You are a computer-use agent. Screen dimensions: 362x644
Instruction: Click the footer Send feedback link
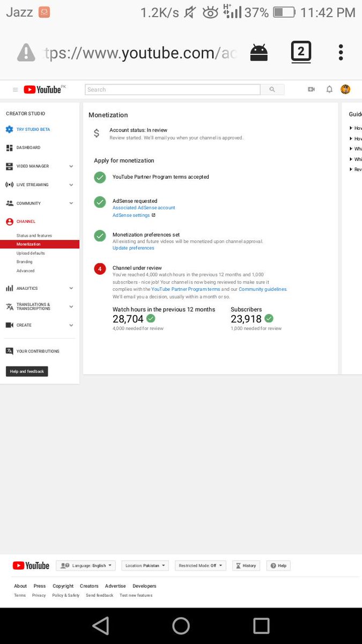[x=100, y=595]
